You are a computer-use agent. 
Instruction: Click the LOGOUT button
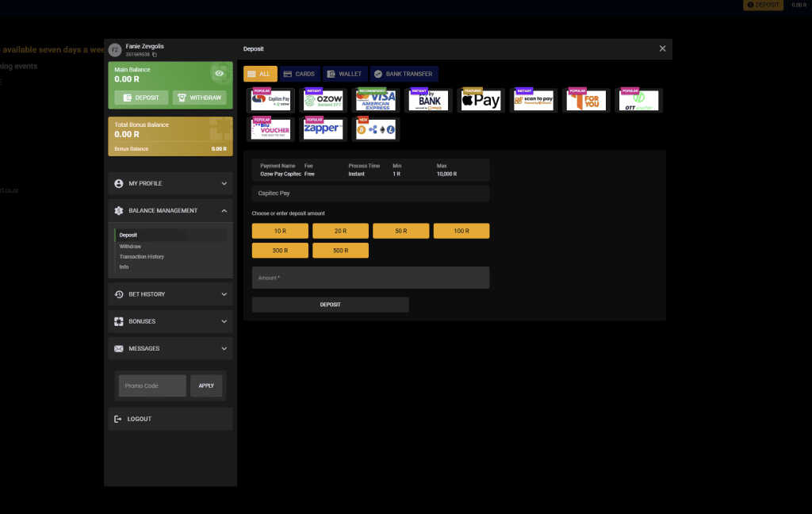170,419
